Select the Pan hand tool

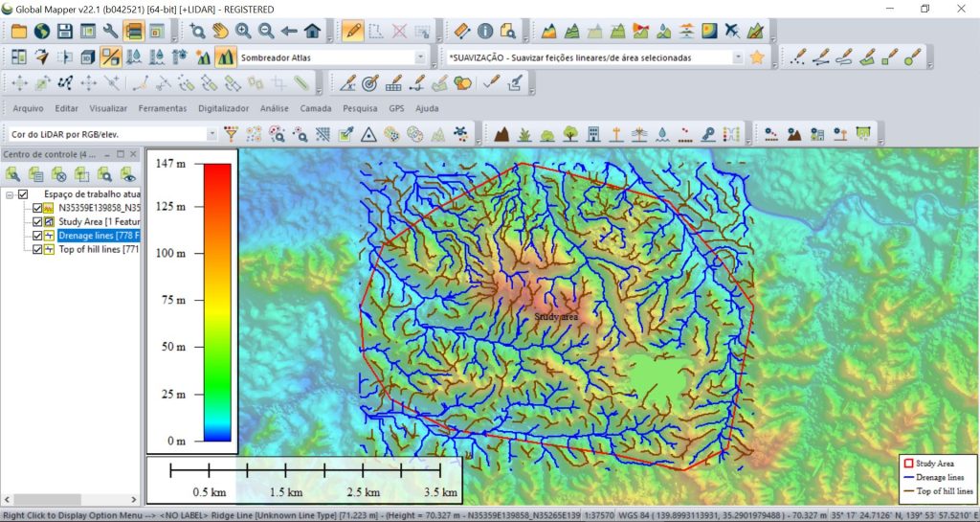coord(221,32)
